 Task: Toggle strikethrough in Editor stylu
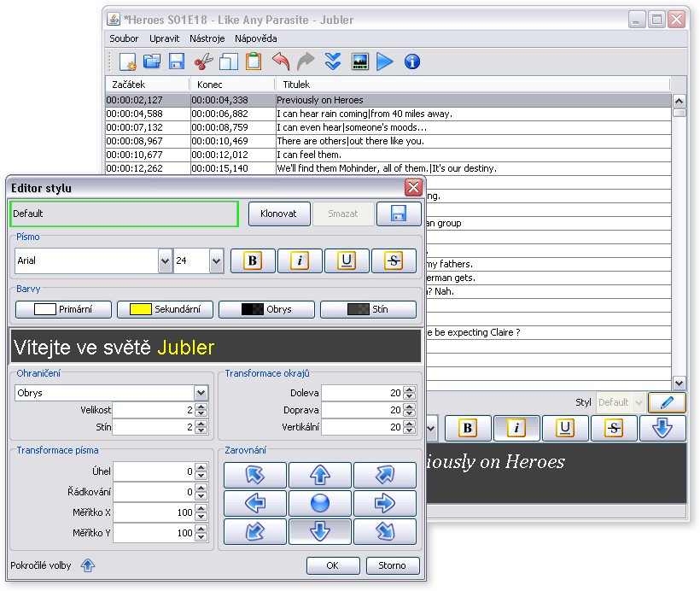pyautogui.click(x=394, y=260)
